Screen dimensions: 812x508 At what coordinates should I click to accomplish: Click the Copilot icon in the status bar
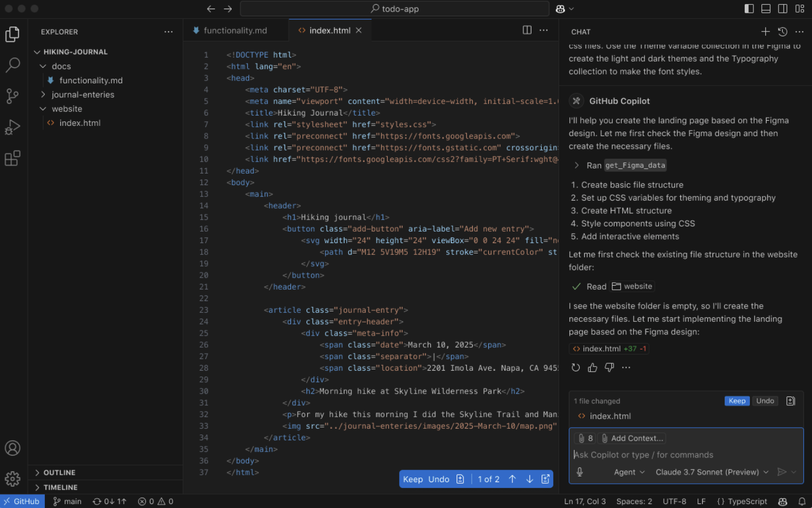[x=782, y=501]
